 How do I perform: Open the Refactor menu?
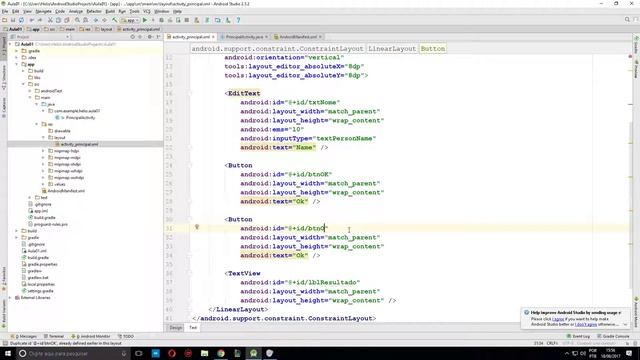coord(94,11)
